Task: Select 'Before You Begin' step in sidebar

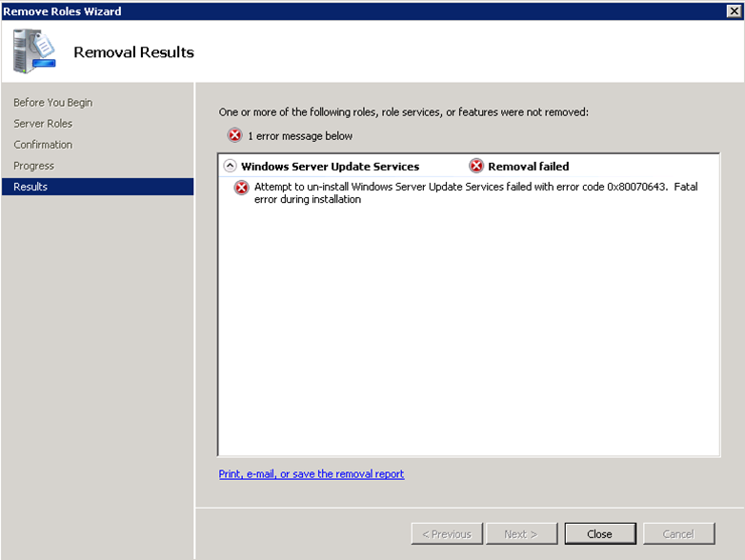Action: [53, 103]
